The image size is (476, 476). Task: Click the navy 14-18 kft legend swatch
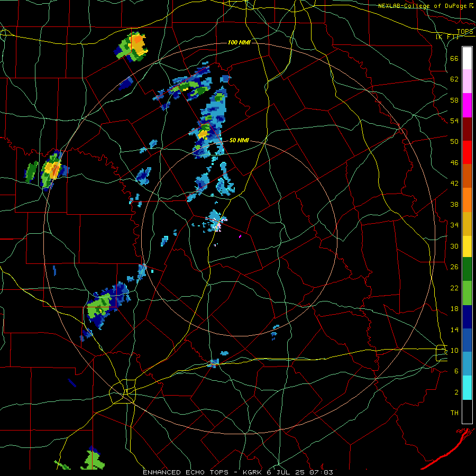[467, 317]
